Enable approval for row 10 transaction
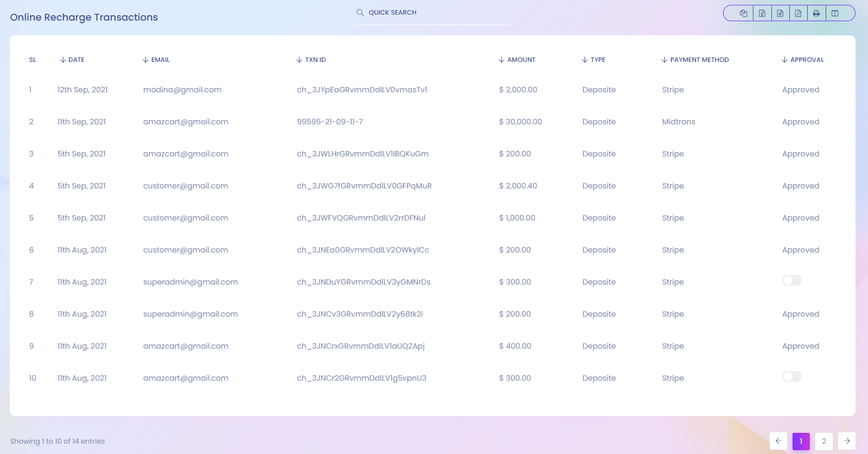Image resolution: width=868 pixels, height=454 pixels. pyautogui.click(x=791, y=376)
